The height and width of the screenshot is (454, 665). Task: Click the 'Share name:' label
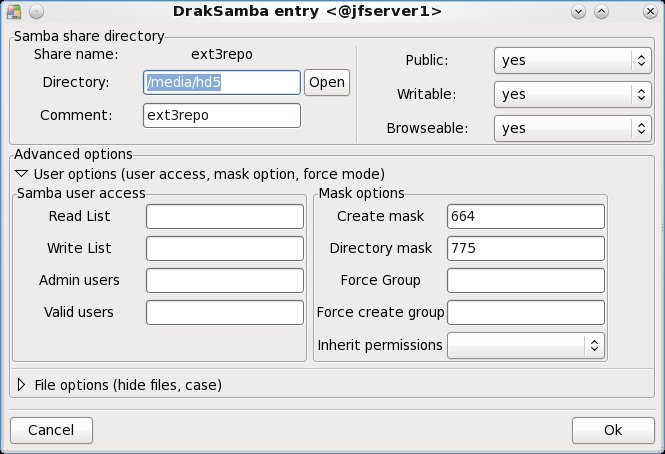click(76, 54)
